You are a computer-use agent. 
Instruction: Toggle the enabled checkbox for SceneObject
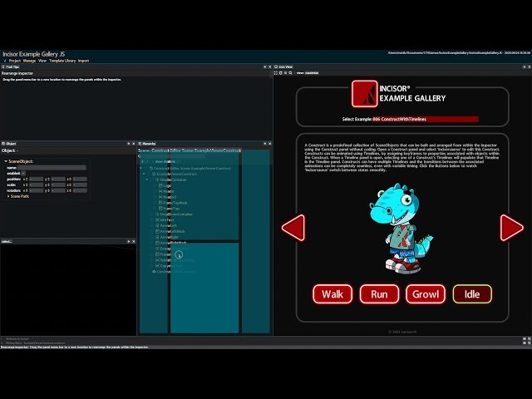(x=23, y=174)
